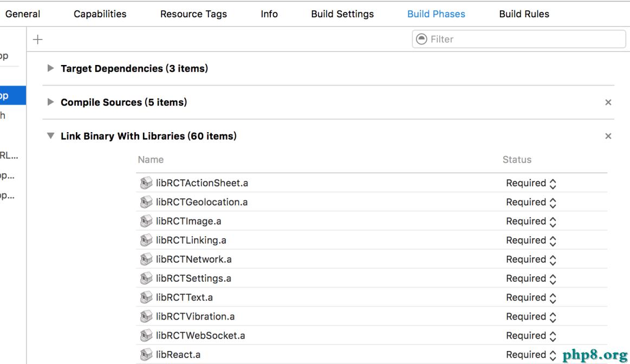The height and width of the screenshot is (364, 630).
Task: Click the libRCTActionSheet.a library icon
Action: 145,183
